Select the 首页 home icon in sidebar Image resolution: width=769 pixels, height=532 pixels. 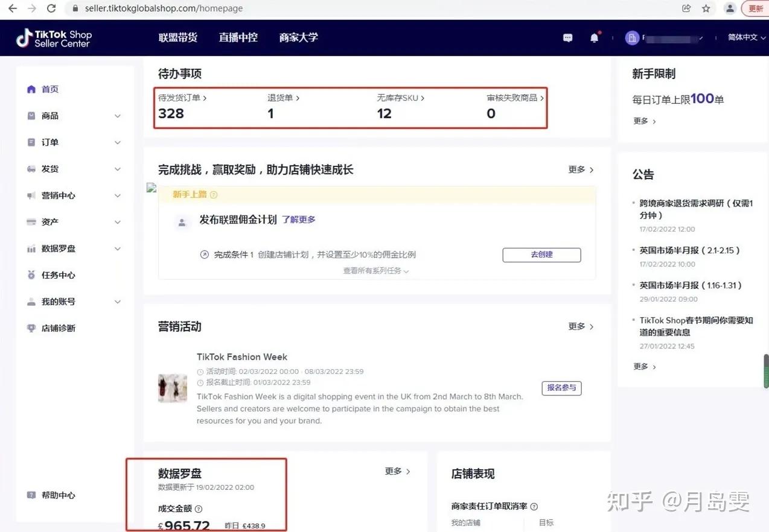[x=31, y=89]
